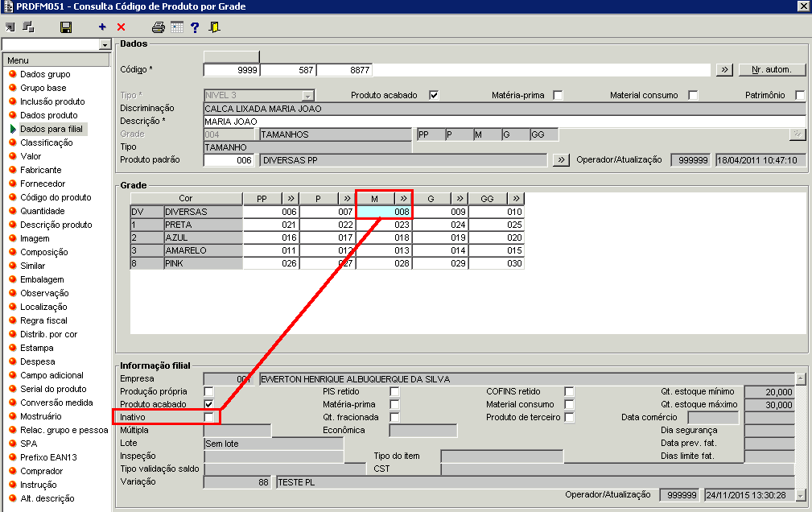Screen dimensions: 812x512
Task: Check the PIS retido checkbox
Action: click(x=394, y=392)
